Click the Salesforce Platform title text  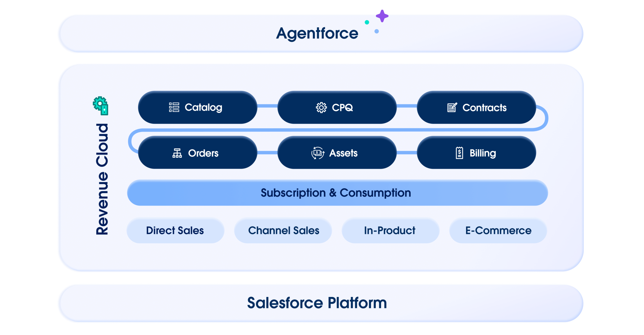[317, 303]
